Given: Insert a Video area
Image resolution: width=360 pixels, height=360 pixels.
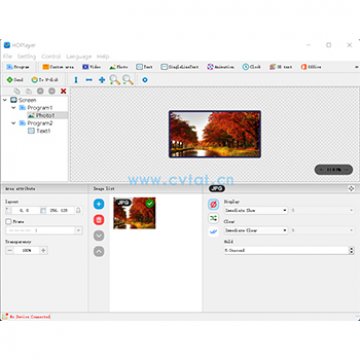Looking at the screenshot, I should (92, 67).
